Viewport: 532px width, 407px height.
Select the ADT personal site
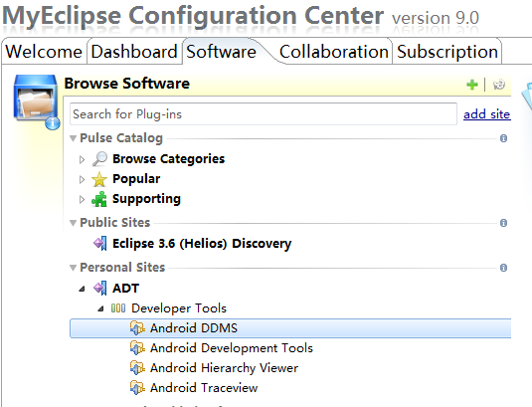pos(126,289)
